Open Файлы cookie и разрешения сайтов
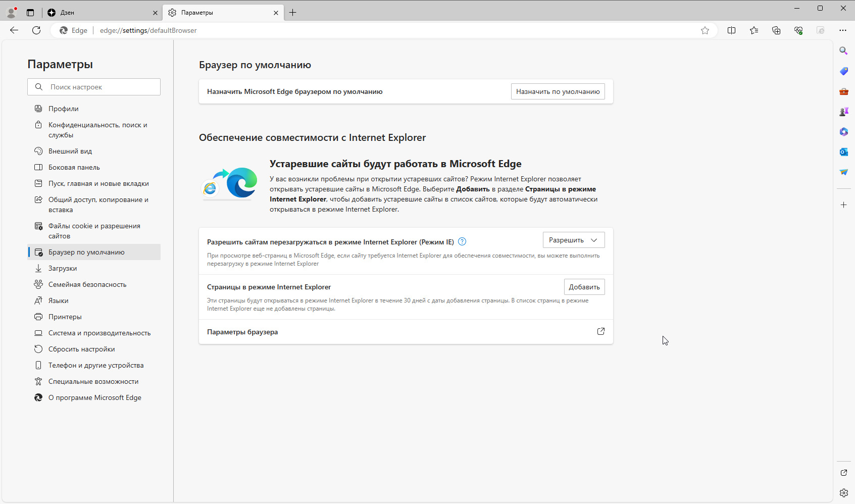Image resolution: width=855 pixels, height=504 pixels. [94, 231]
